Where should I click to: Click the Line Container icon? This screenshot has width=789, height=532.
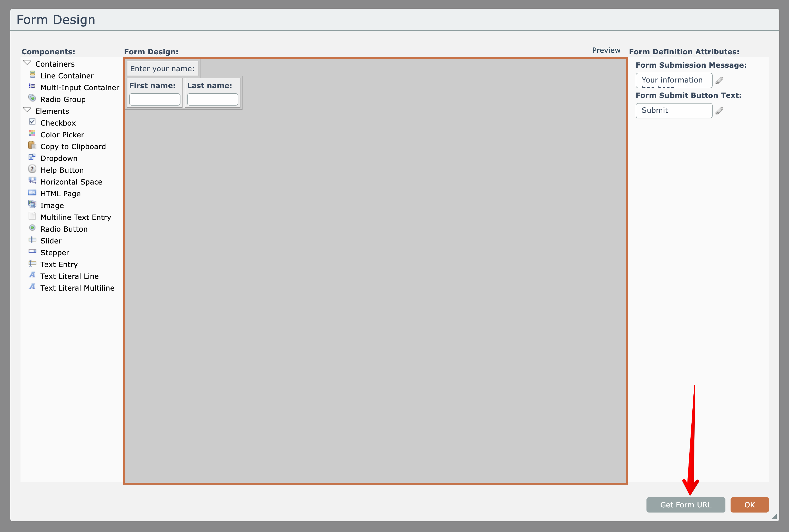coord(32,75)
